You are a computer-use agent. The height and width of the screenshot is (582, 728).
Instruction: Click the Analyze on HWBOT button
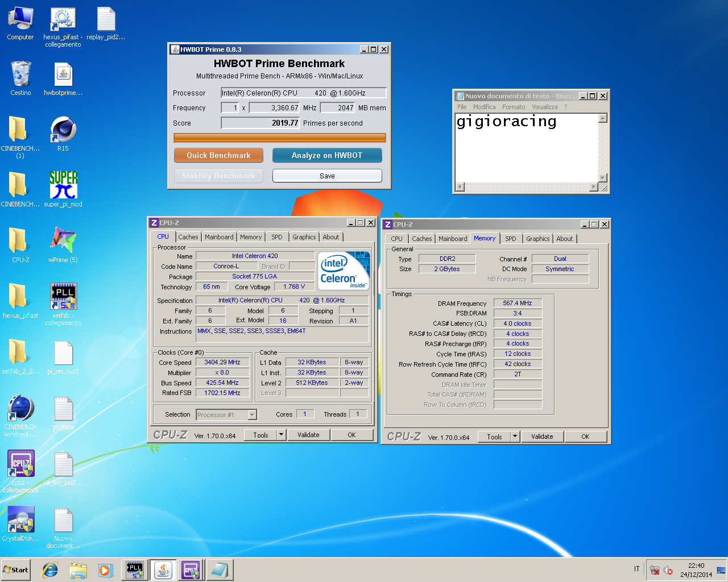coord(327,155)
